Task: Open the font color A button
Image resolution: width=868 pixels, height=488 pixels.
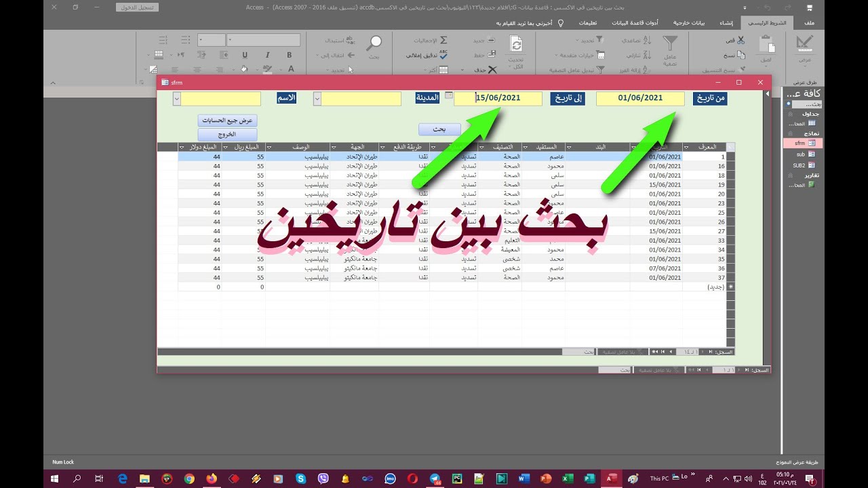Action: pos(291,69)
